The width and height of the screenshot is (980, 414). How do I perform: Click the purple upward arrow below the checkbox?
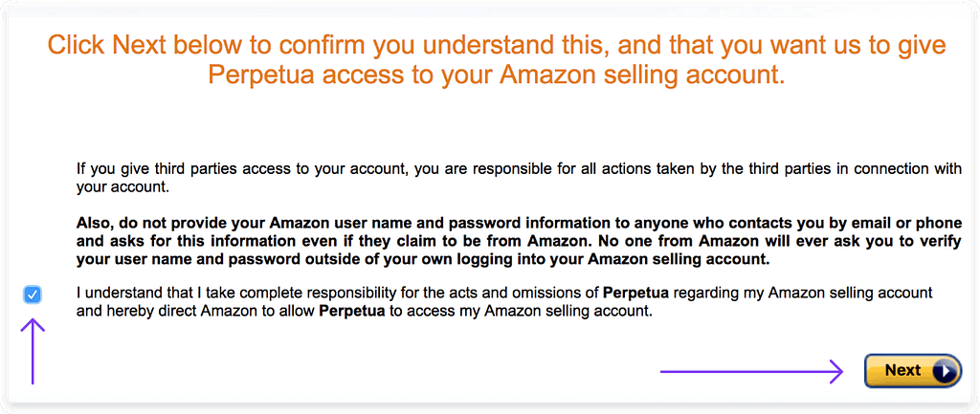33,351
